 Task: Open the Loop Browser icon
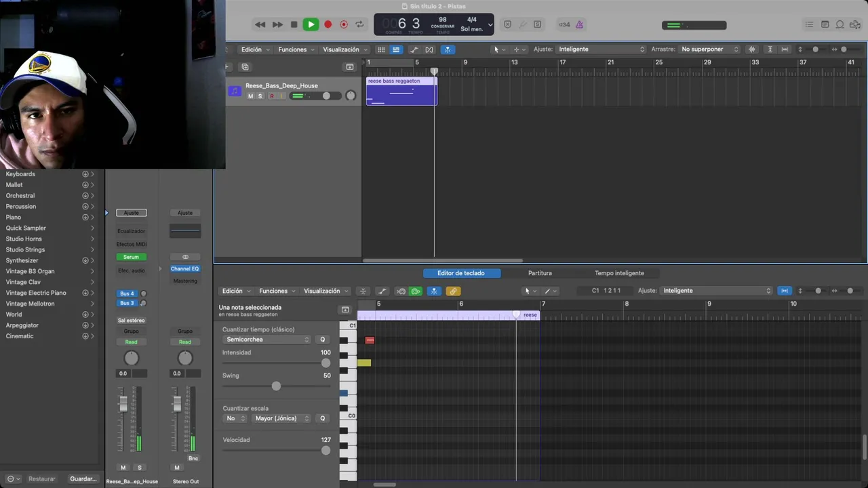tap(840, 24)
